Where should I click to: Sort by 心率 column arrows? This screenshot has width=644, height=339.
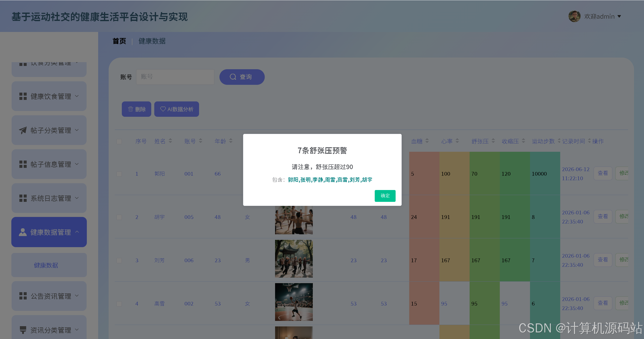pos(457,141)
